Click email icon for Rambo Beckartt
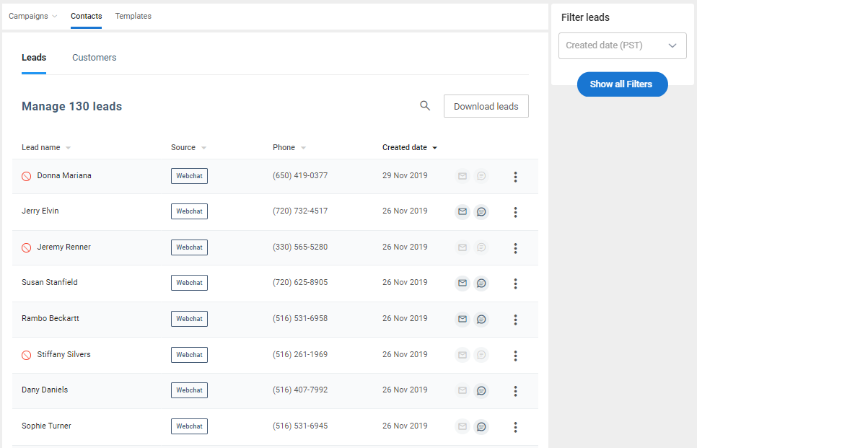Viewport: 868px width, 448px height. [463, 319]
